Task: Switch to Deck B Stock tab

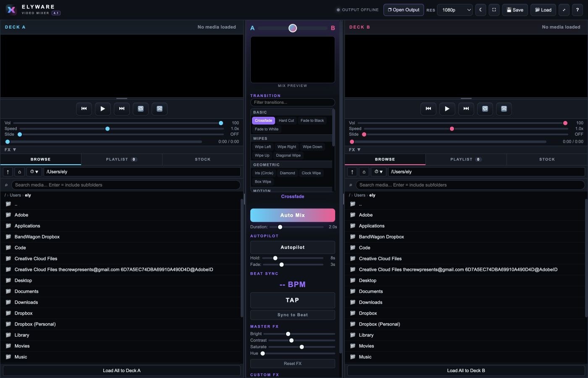Action: [x=547, y=159]
